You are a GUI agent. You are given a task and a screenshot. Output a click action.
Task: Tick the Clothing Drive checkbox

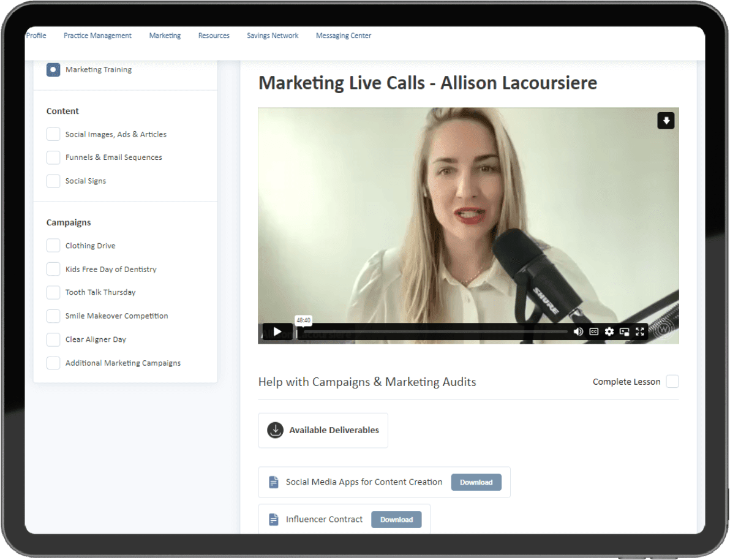(x=53, y=246)
